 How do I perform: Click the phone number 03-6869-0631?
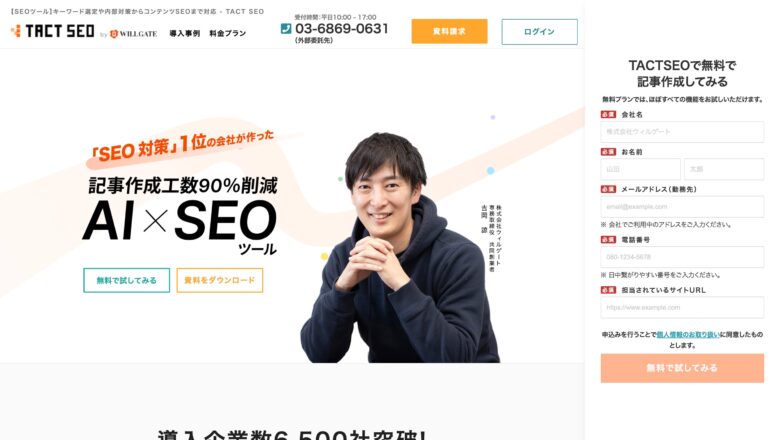[x=342, y=29]
